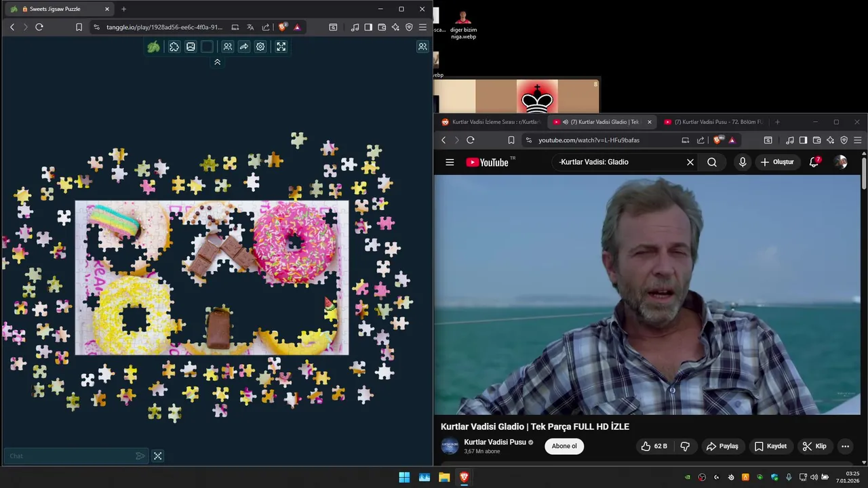868x488 pixels.
Task: Open the background color swatch in Tanggle toolbar
Action: click(x=207, y=47)
